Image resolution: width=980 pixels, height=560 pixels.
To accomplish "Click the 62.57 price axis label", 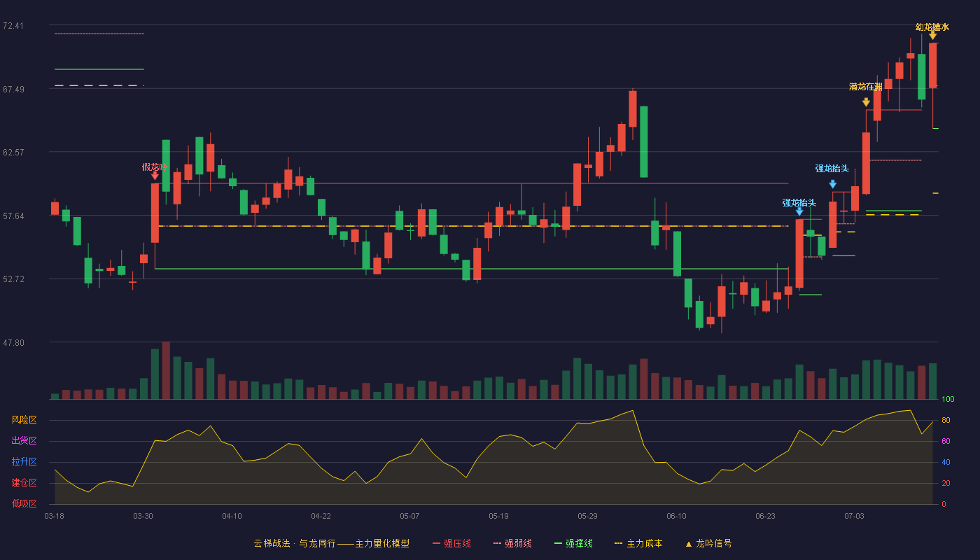I will pyautogui.click(x=13, y=152).
